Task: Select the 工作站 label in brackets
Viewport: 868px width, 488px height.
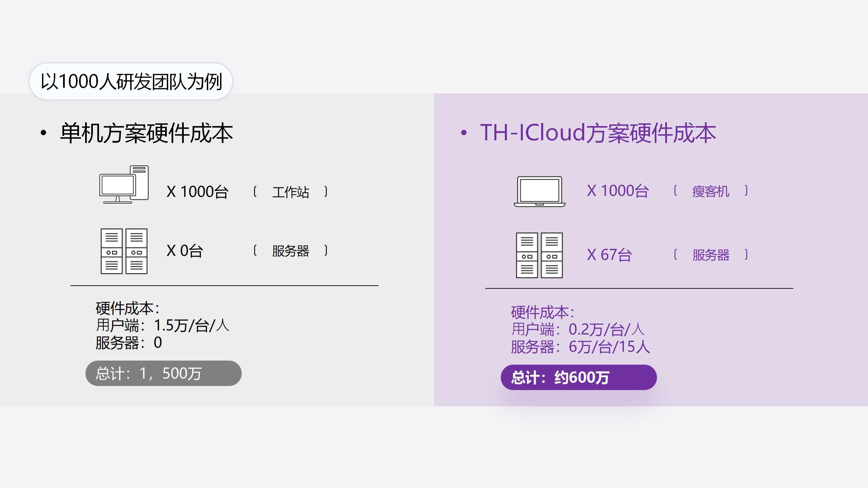Action: [291, 192]
